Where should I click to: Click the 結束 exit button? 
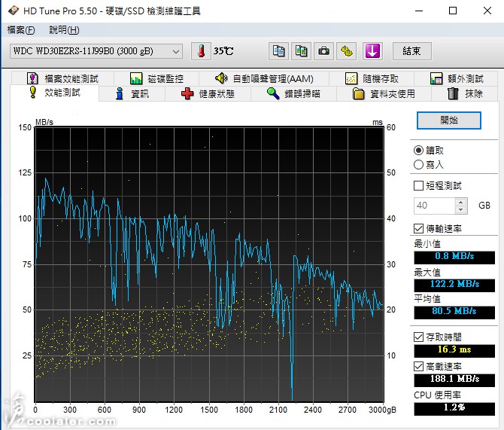click(x=411, y=51)
